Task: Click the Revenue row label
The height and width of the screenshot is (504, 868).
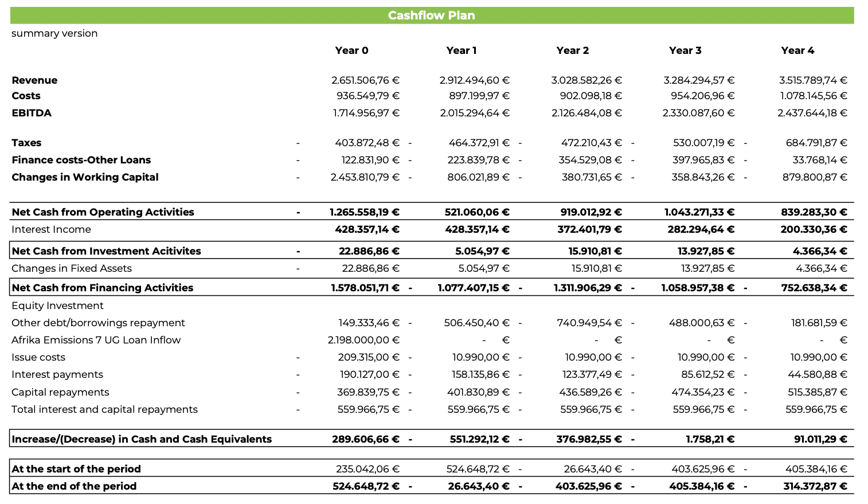Action: 34,80
